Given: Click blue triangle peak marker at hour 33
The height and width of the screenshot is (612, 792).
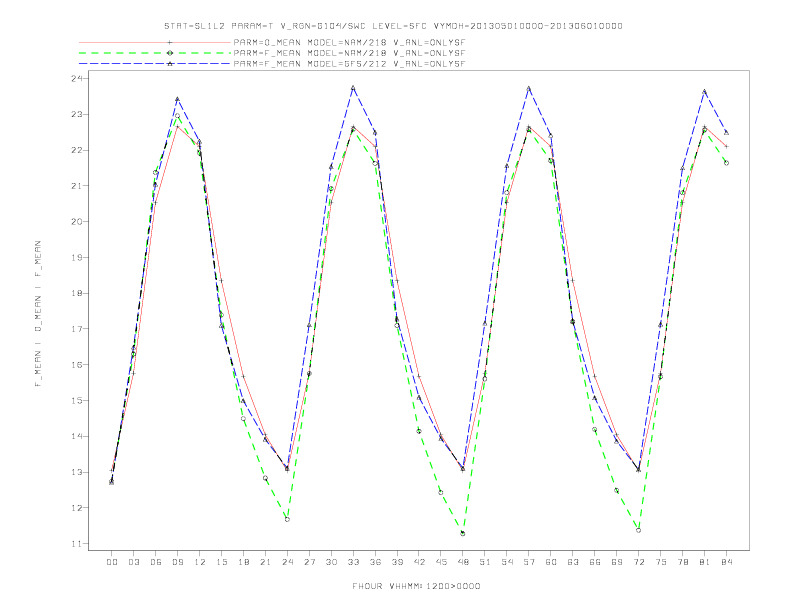Looking at the screenshot, I should tap(353, 88).
